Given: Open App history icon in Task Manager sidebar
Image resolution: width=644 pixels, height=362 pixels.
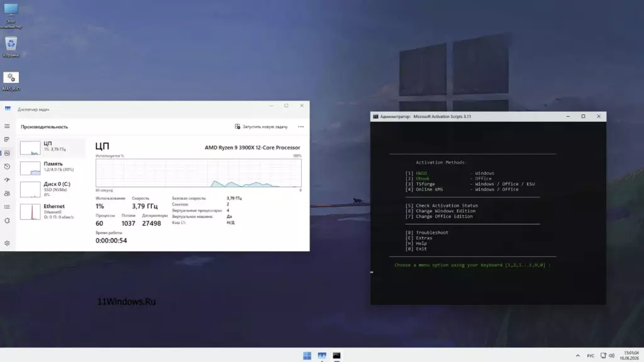Looking at the screenshot, I should click(x=7, y=167).
